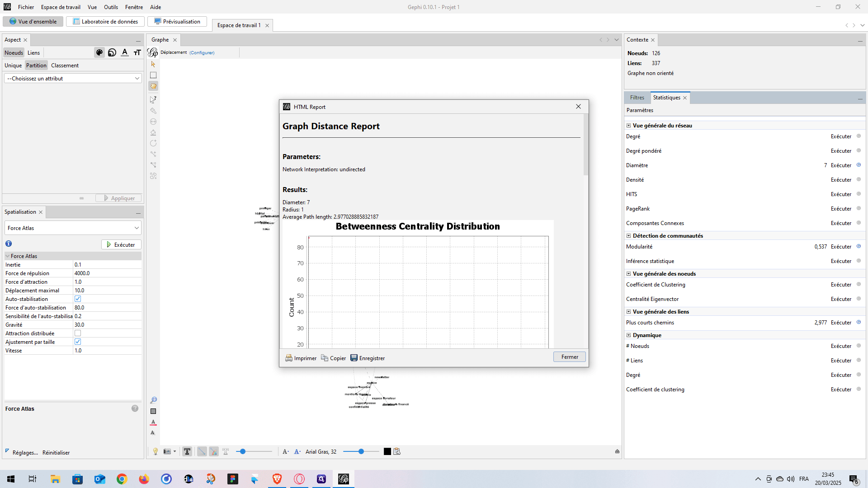Select the direct selection arrow tool
Image resolution: width=868 pixels, height=488 pixels.
point(153,64)
